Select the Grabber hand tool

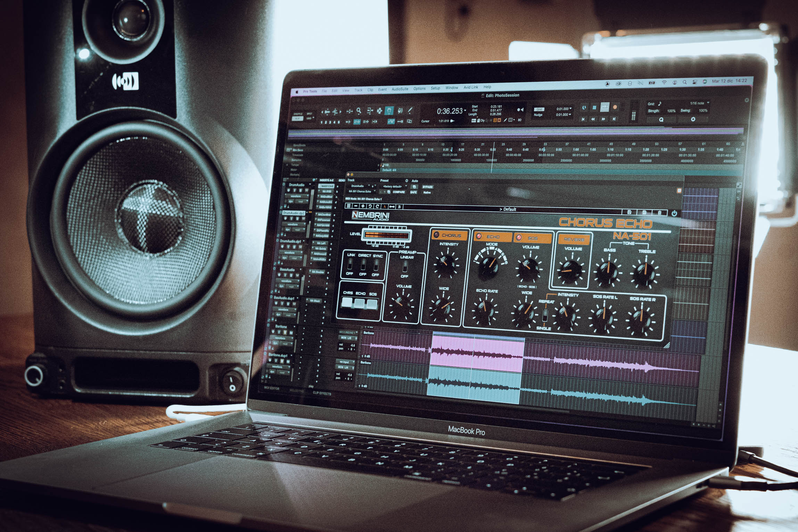(x=389, y=111)
